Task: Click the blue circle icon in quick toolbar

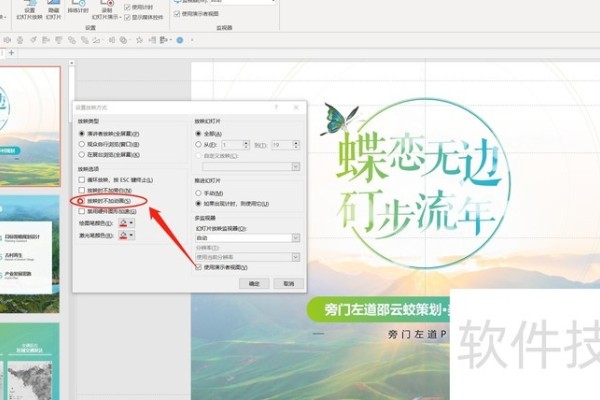Action: click(179, 40)
